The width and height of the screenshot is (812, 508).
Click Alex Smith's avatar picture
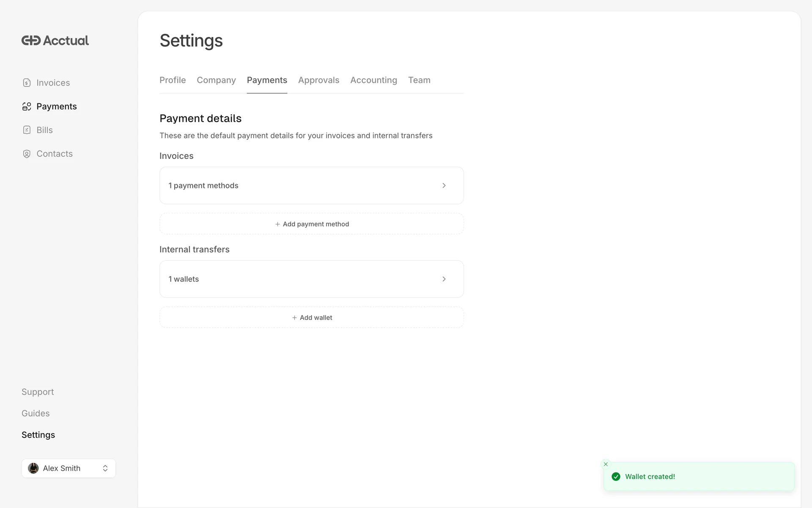[33, 468]
